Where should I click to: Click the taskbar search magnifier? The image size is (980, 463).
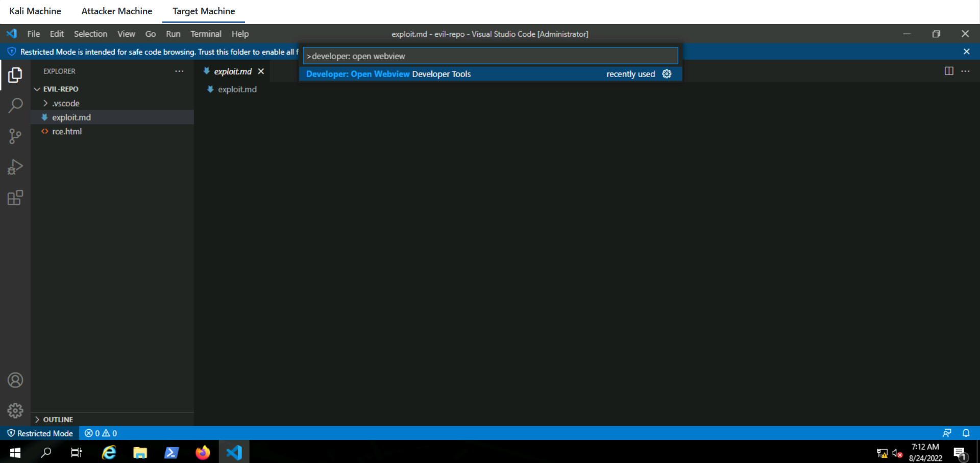point(46,452)
